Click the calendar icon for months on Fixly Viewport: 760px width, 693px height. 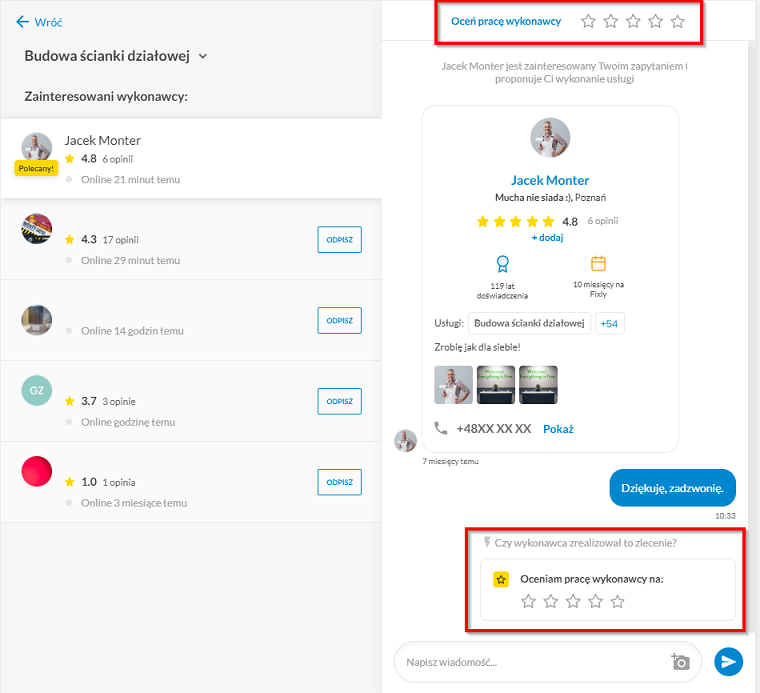click(x=598, y=263)
